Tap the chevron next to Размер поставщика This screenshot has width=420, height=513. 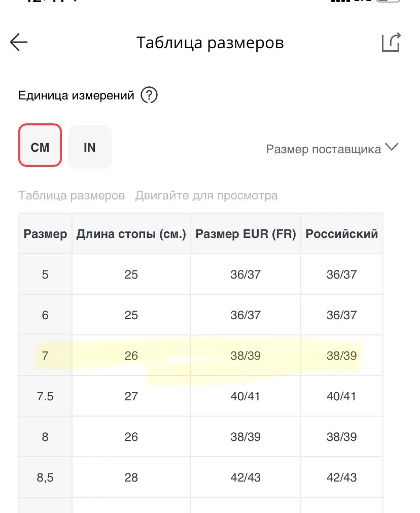point(392,148)
